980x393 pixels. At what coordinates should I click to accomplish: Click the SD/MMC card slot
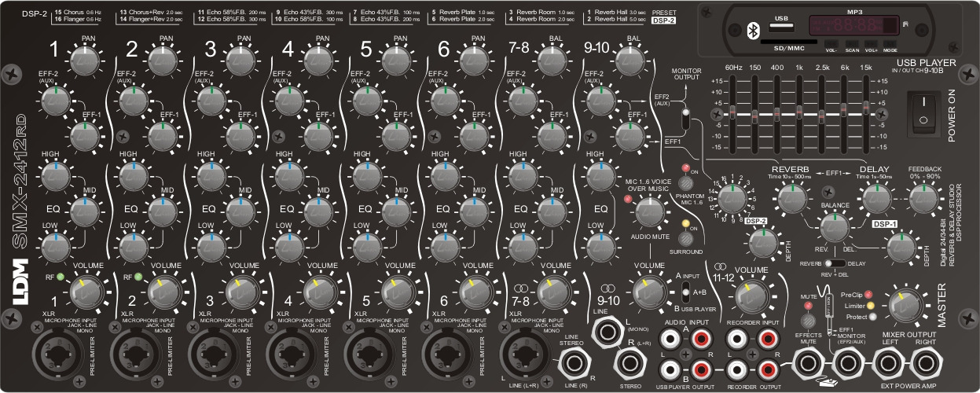(x=788, y=41)
